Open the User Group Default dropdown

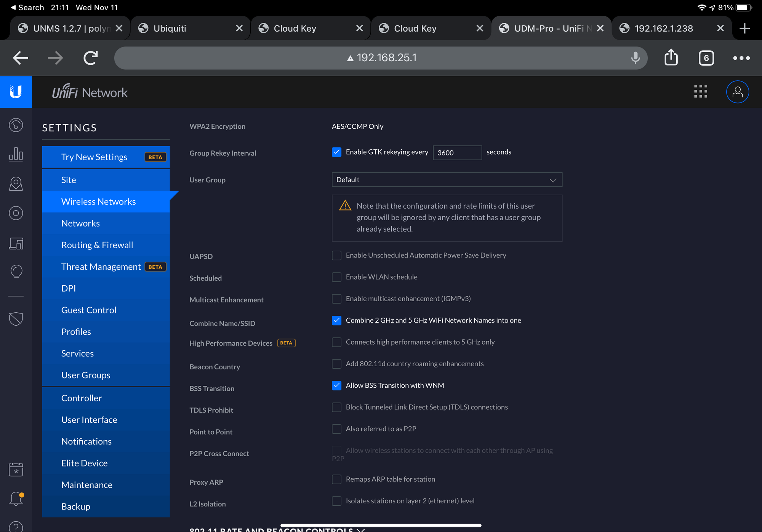click(447, 180)
